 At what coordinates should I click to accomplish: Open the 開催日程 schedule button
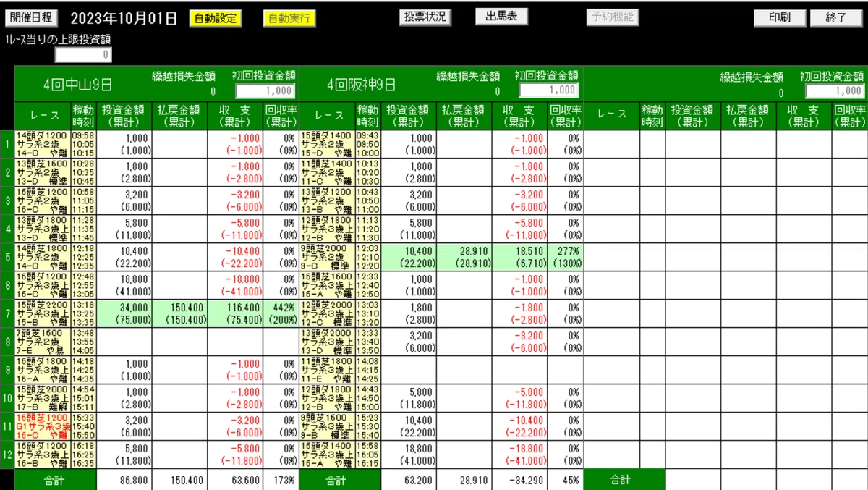(31, 18)
